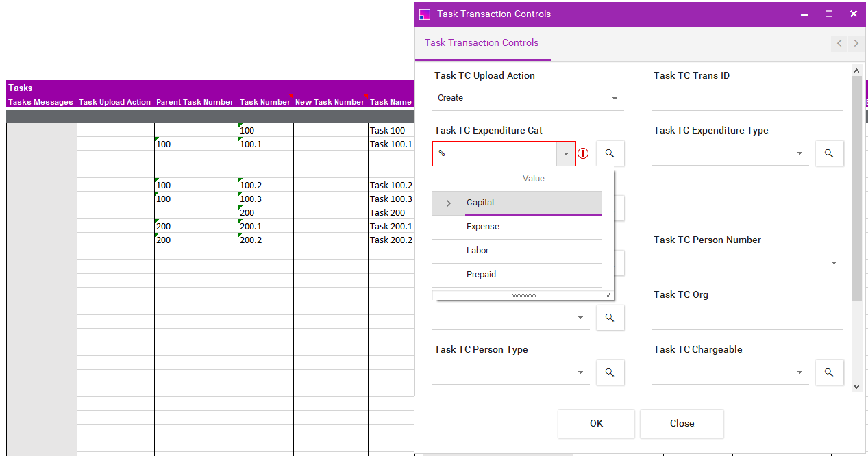Select cell with task number 200.2

[x=266, y=240]
